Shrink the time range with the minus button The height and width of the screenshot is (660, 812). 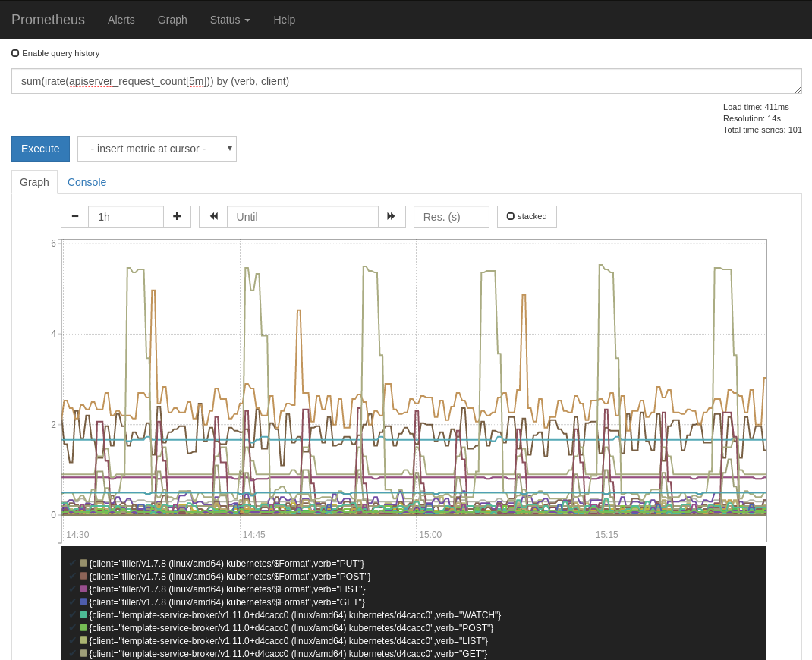74,216
